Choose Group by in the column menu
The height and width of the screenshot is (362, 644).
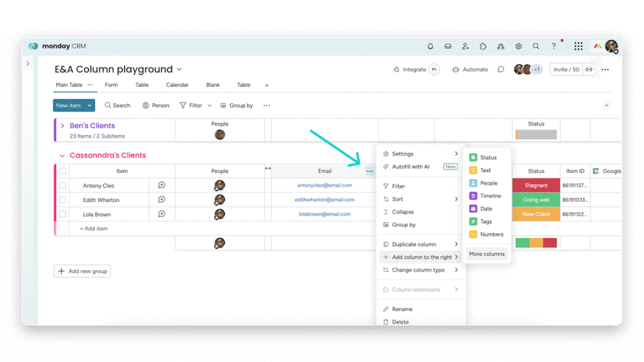[x=421, y=225]
